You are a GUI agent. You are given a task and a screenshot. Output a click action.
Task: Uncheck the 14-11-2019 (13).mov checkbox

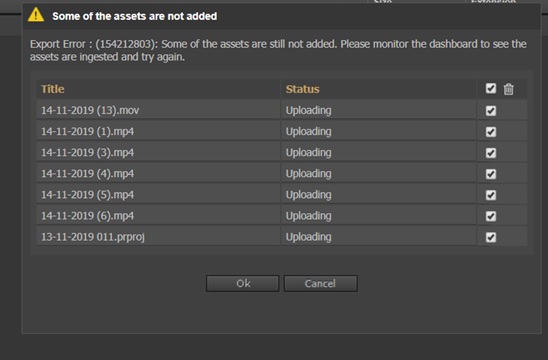(491, 111)
